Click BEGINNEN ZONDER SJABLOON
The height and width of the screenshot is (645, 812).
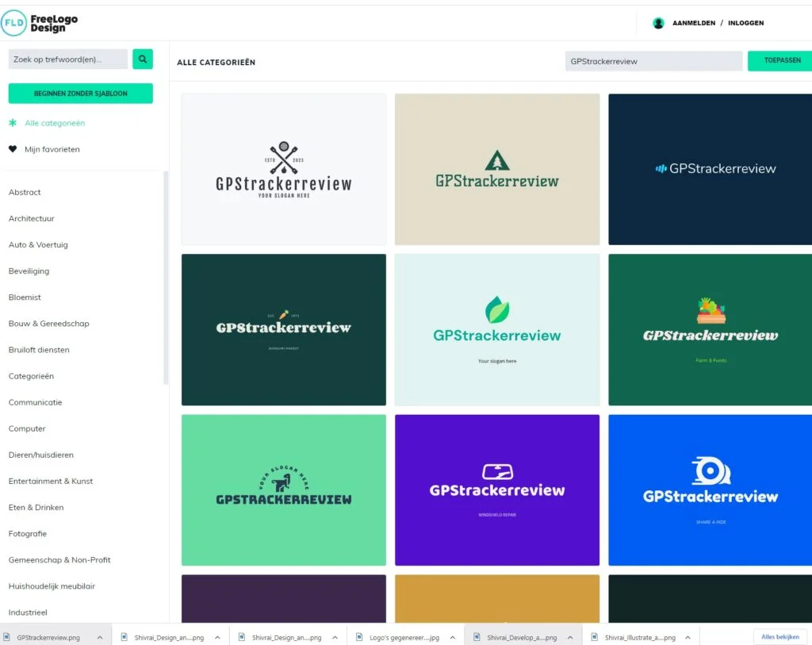(81, 93)
